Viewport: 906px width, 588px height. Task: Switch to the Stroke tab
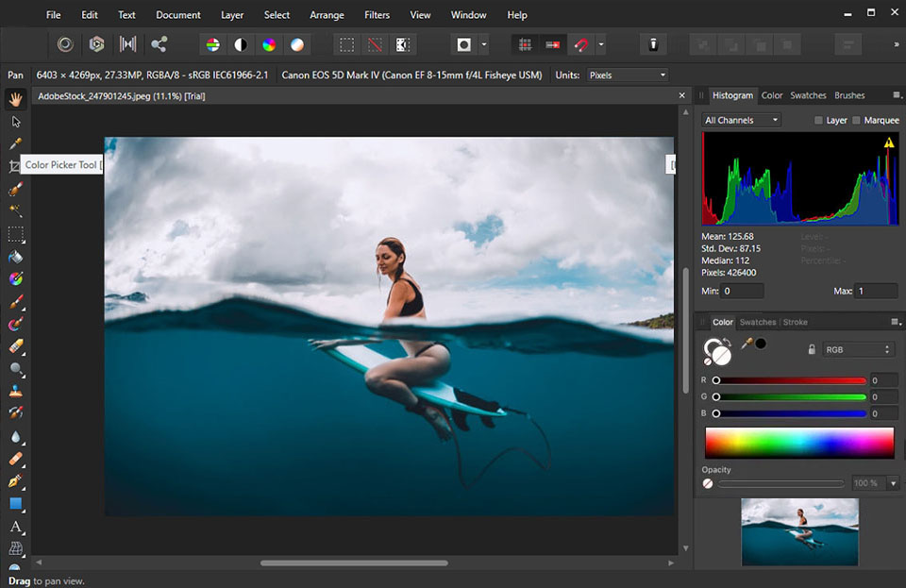(x=795, y=322)
